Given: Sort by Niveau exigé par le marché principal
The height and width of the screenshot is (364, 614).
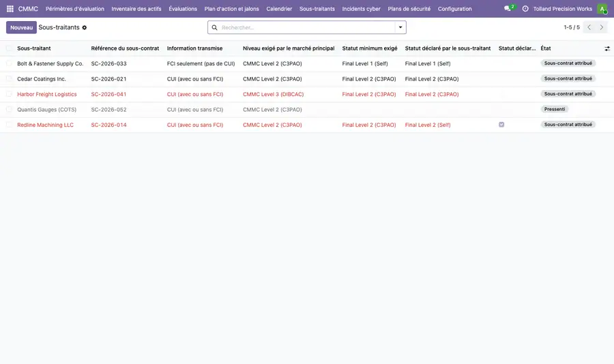Looking at the screenshot, I should [x=289, y=48].
